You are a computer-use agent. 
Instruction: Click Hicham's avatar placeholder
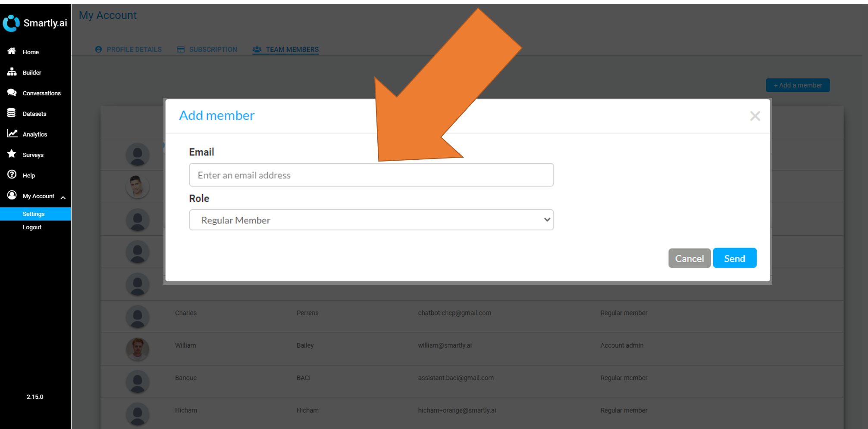(x=138, y=414)
